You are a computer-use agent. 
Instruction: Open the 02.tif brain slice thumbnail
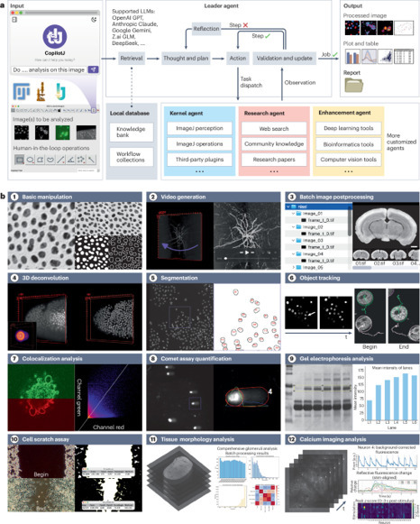pyautogui.click(x=379, y=255)
